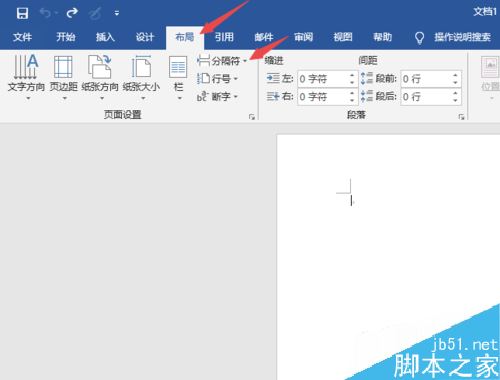Decrease left indent with down spinner
The height and width of the screenshot is (380, 500).
(352, 83)
